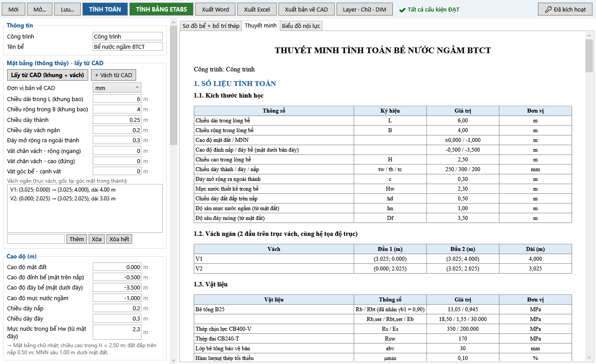
Task: Click the report vertical scrollbar thumb
Action: 589,55
